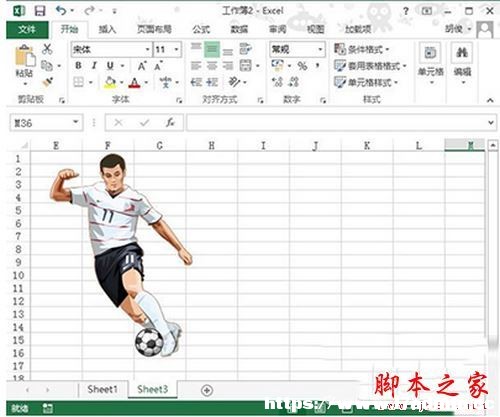The image size is (500, 417).
Task: Apply the red font color A
Action: [x=134, y=82]
